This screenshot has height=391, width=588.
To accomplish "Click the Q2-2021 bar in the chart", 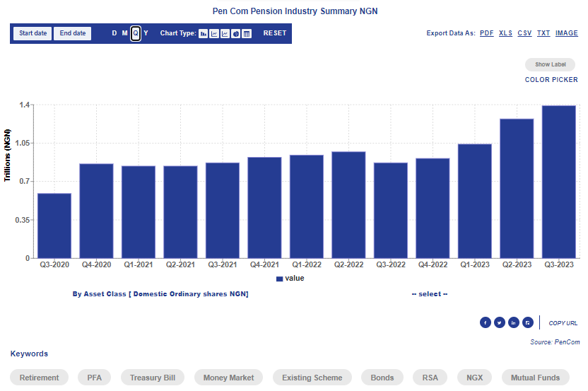I will [x=180, y=212].
